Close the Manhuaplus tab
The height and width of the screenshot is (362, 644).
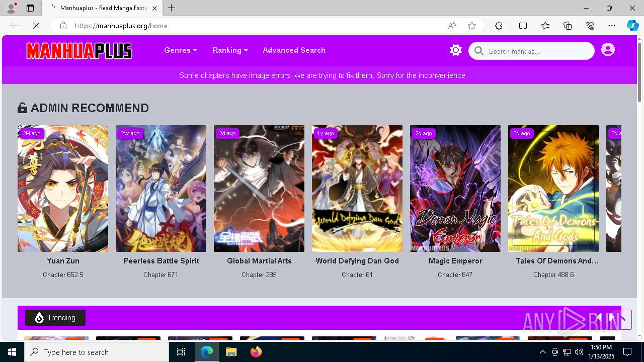(x=154, y=8)
